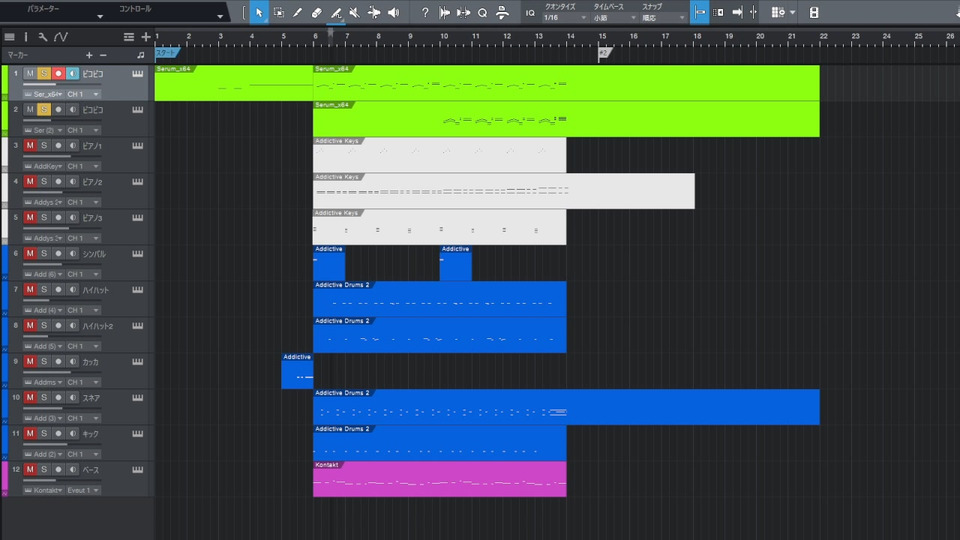Viewport: 960px width, 540px height.
Task: Open the instrument keyboard icon on ベース track
Action: click(138, 470)
